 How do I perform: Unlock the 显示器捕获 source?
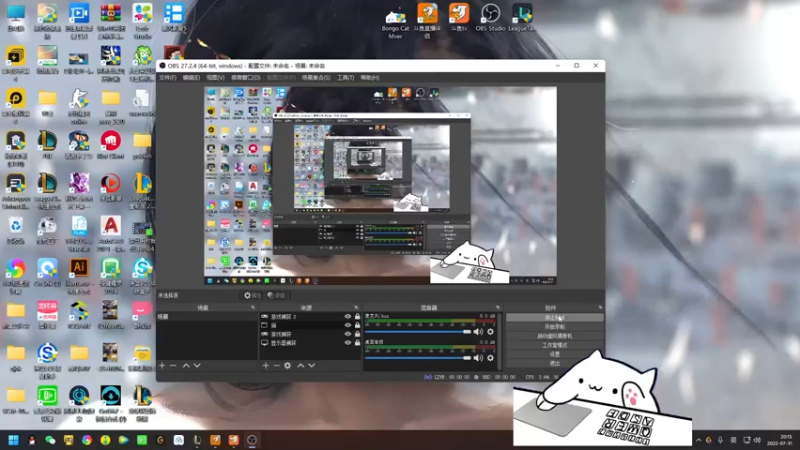click(357, 343)
